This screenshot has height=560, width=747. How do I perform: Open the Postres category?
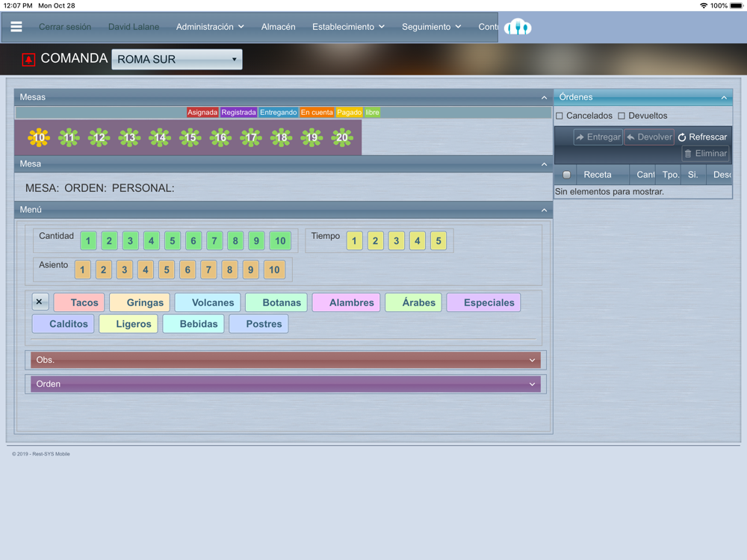258,324
